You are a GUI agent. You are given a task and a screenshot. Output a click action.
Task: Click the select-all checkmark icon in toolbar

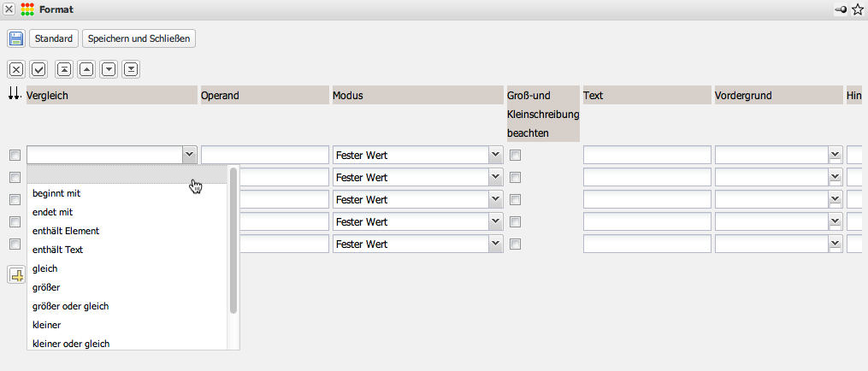(x=38, y=69)
